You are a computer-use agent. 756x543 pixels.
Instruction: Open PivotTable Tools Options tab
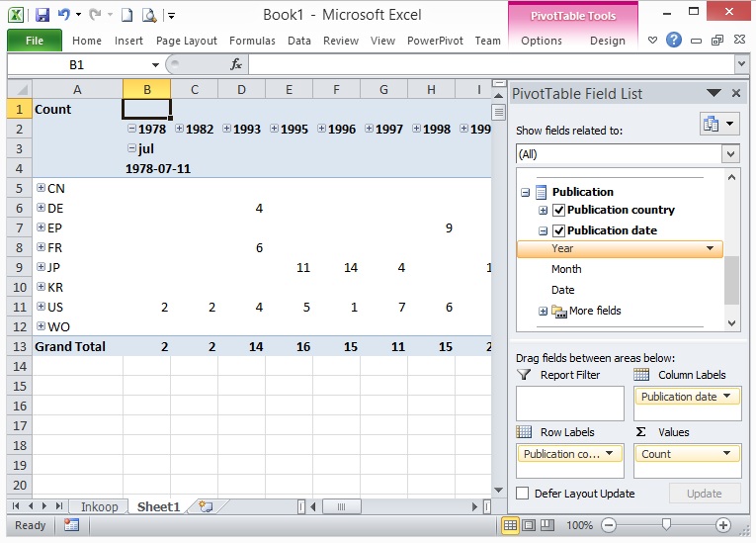click(542, 41)
